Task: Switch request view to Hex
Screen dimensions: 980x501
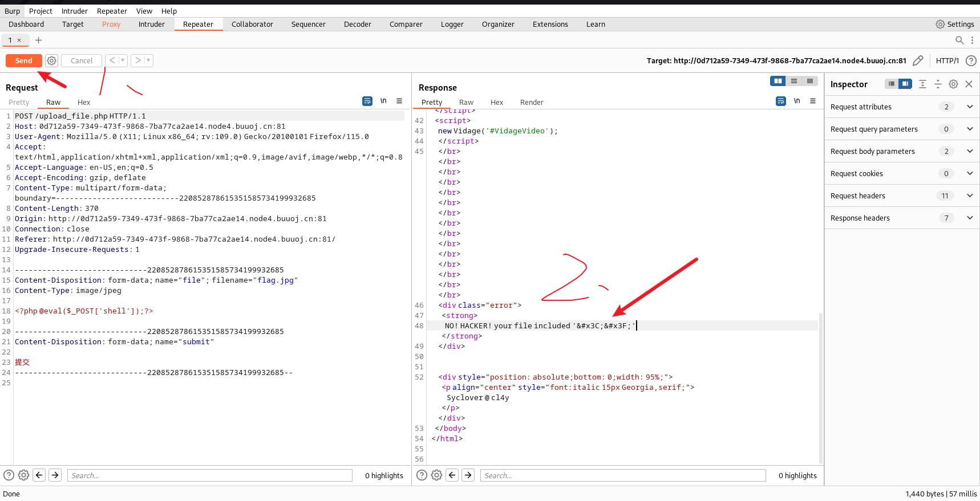Action: coord(84,102)
